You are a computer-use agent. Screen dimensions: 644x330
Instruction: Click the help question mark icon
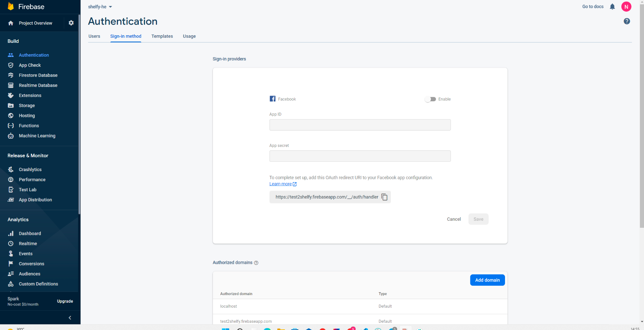pyautogui.click(x=627, y=21)
